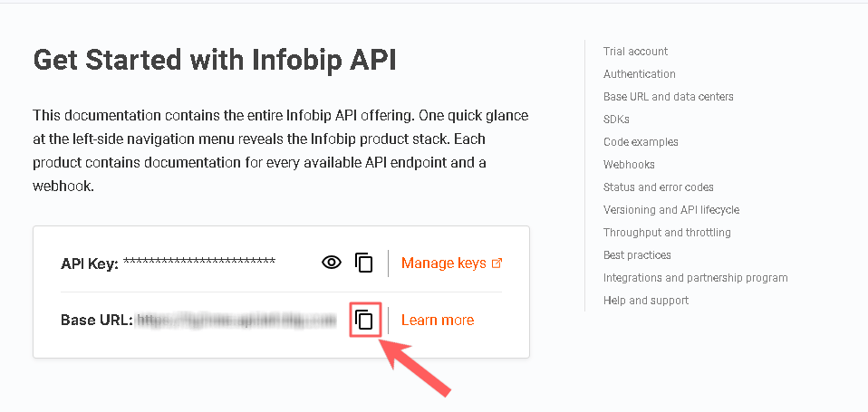Go to Versioning and API lifecycle
Viewport: 868px width, 412px height.
670,210
